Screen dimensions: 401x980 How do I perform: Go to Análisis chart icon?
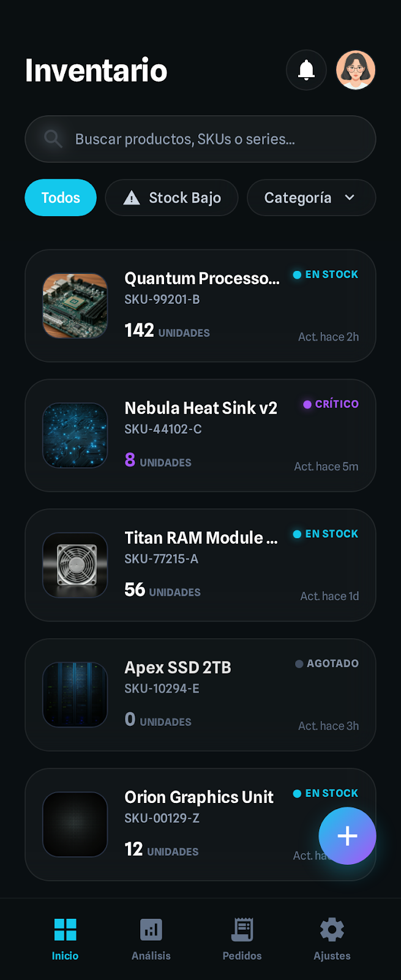151,930
